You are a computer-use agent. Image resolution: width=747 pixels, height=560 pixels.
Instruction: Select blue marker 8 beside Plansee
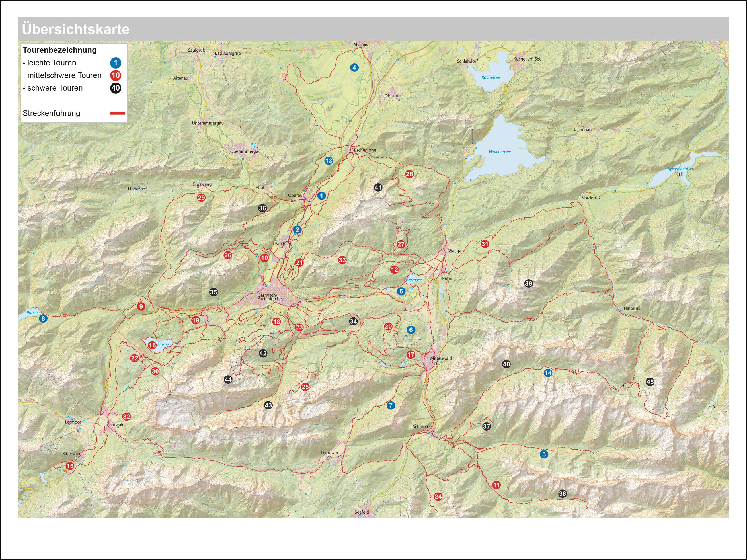(x=43, y=318)
